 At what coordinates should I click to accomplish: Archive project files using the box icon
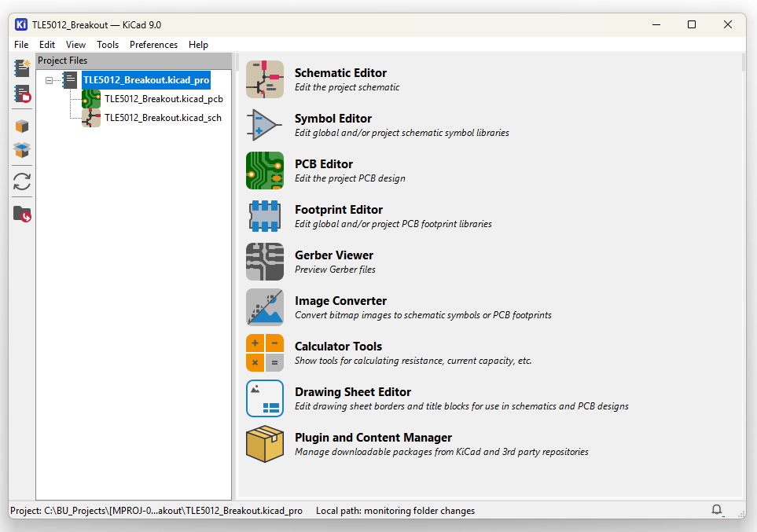[22, 126]
